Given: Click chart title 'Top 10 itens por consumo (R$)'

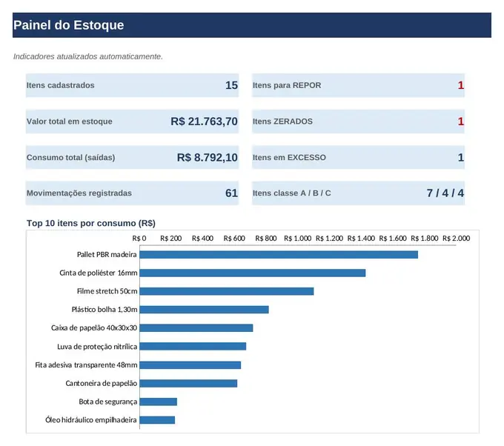Looking at the screenshot, I should click(x=91, y=223).
